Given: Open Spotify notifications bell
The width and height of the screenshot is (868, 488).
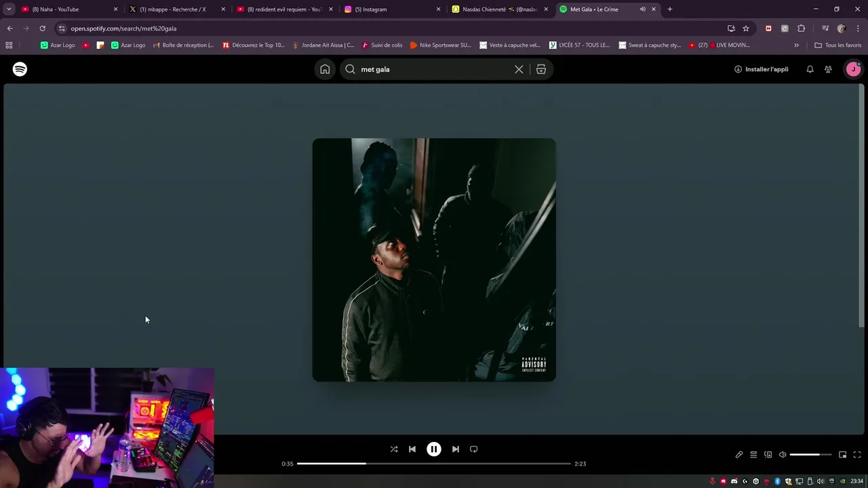Looking at the screenshot, I should coord(810,69).
